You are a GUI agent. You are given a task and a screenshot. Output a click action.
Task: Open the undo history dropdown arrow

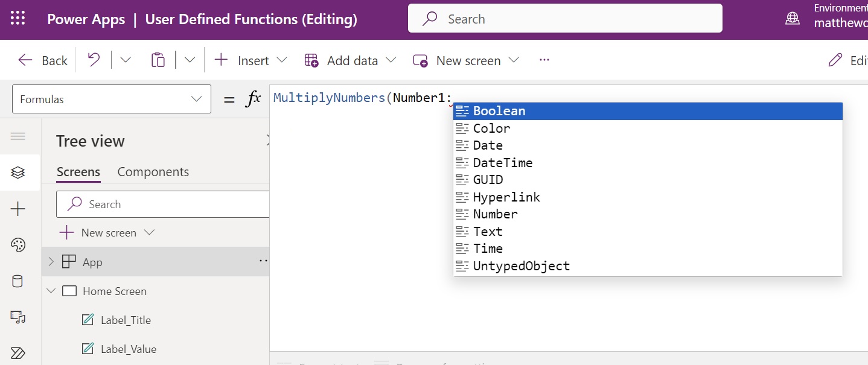pyautogui.click(x=125, y=60)
